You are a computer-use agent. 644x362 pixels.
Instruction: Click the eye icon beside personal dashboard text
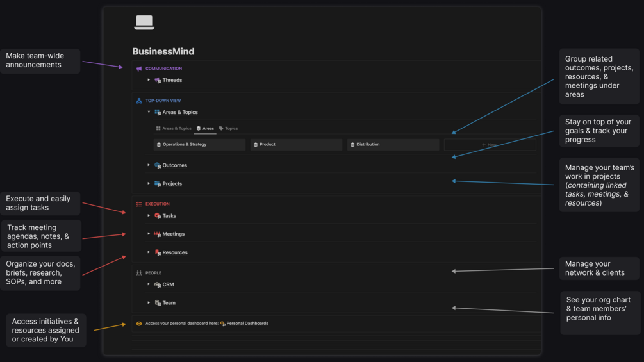pos(139,324)
